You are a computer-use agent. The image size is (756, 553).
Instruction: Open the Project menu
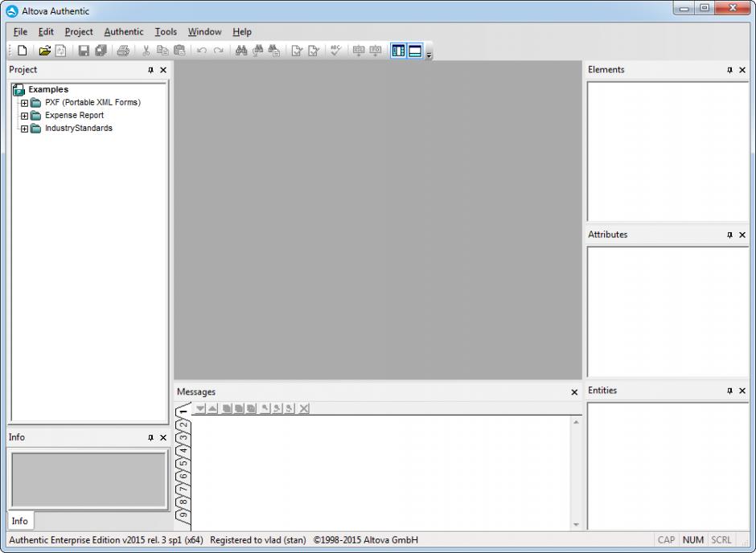point(79,32)
